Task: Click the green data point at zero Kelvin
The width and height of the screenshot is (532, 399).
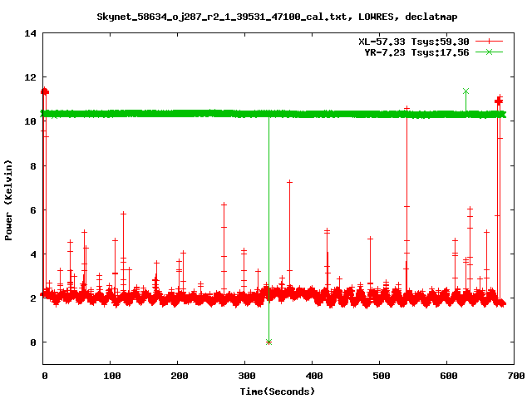Action: [268, 342]
